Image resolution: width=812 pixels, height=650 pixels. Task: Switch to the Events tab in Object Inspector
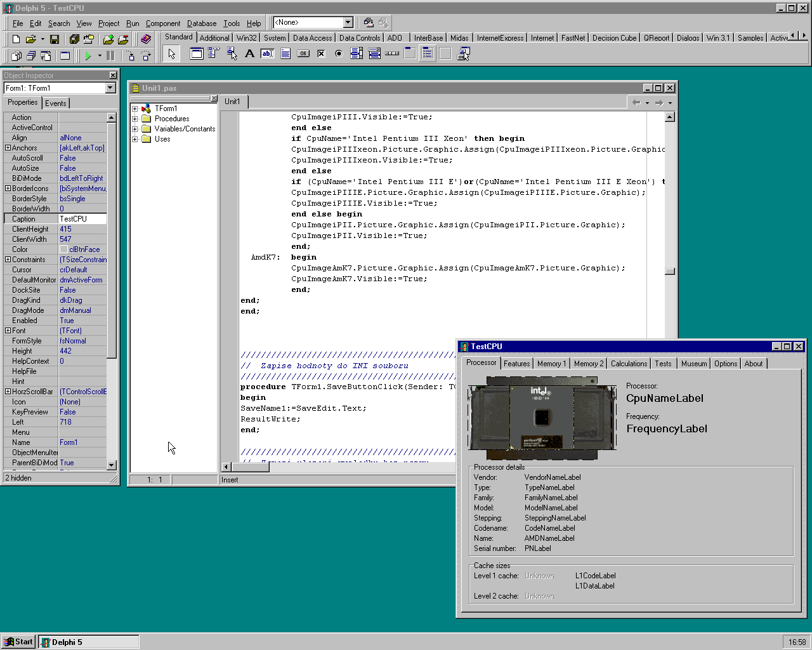point(55,103)
